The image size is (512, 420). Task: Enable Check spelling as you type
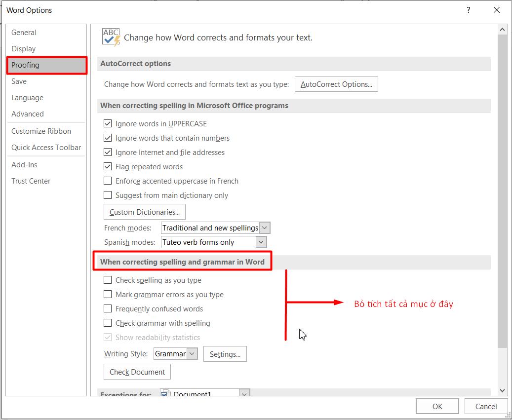click(108, 280)
